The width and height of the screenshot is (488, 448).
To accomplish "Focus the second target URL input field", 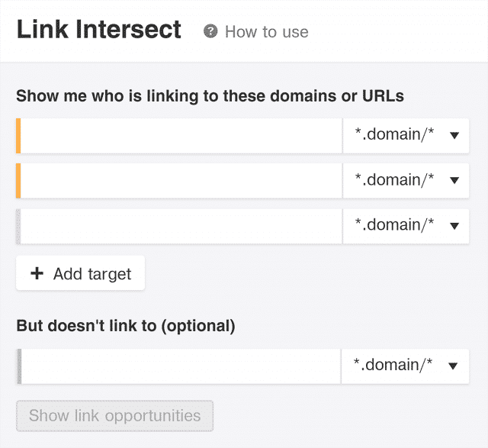I will coord(181,181).
